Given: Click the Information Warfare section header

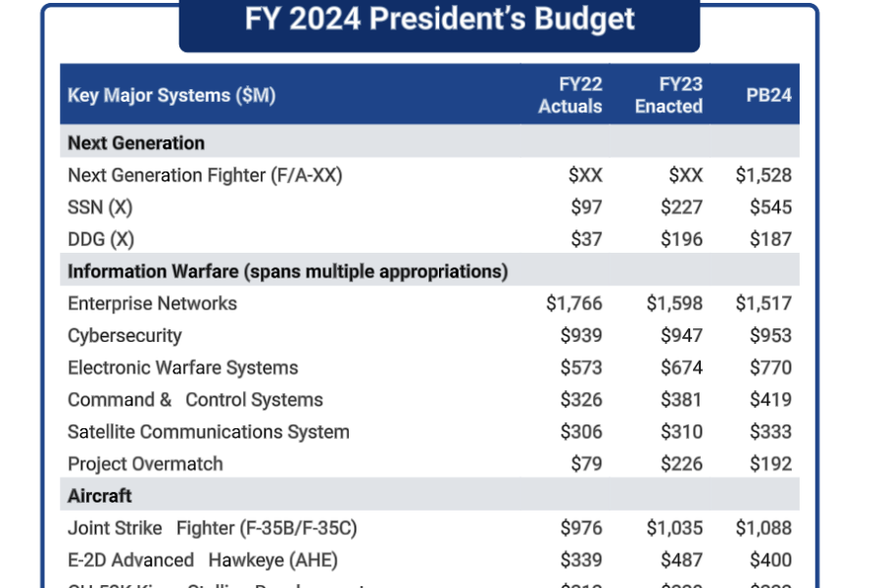Looking at the screenshot, I should (287, 271).
